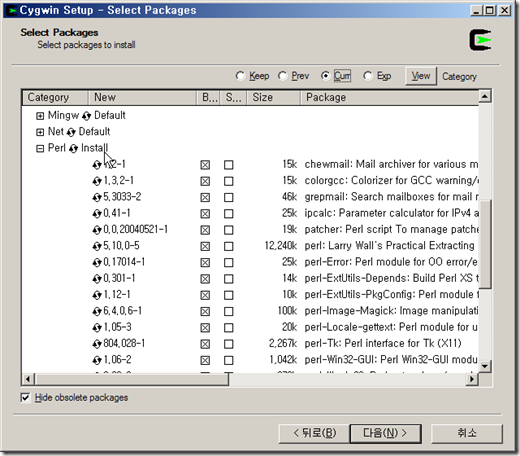Cycle version icon for grepmail 5.3033-2
Screen dimensions: 520x456
97,197
